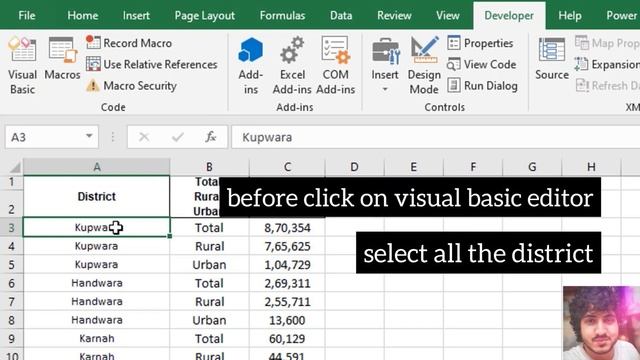Open the Review tab

click(x=394, y=16)
